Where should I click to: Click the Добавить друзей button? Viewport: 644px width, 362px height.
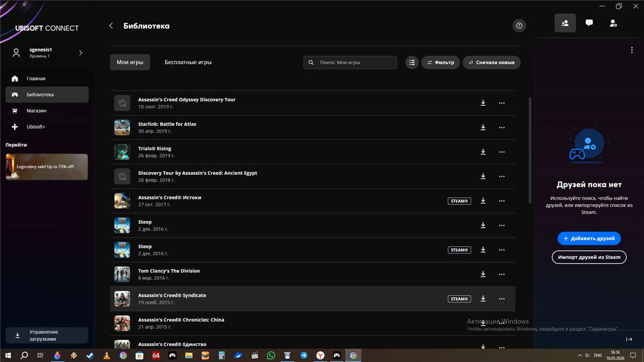point(589,238)
